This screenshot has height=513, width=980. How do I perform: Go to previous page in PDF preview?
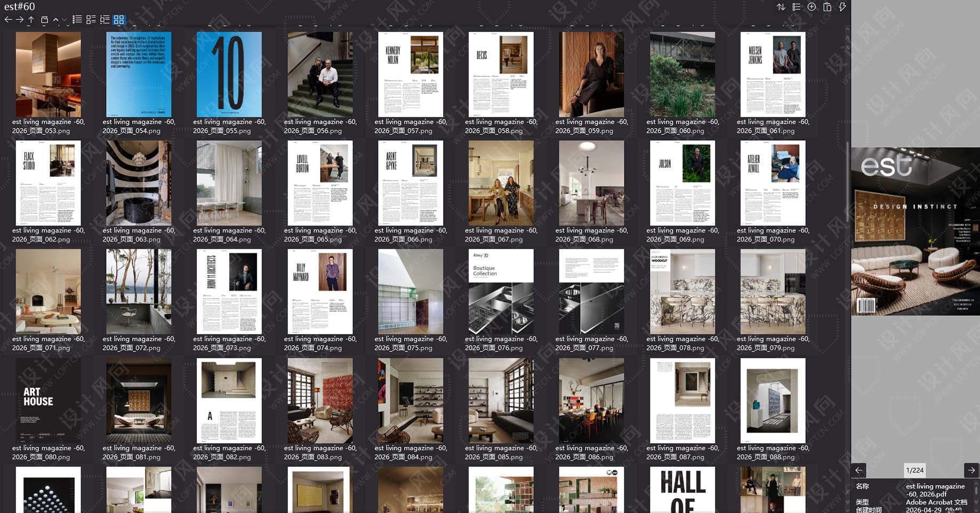point(858,470)
